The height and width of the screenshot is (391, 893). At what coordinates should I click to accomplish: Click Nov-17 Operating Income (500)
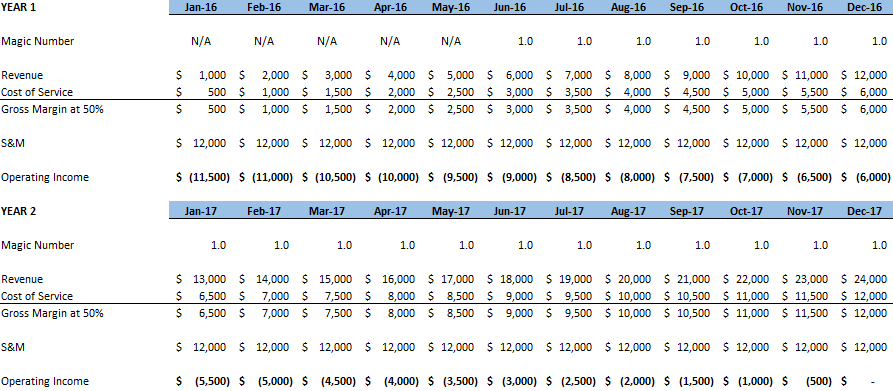pyautogui.click(x=820, y=382)
